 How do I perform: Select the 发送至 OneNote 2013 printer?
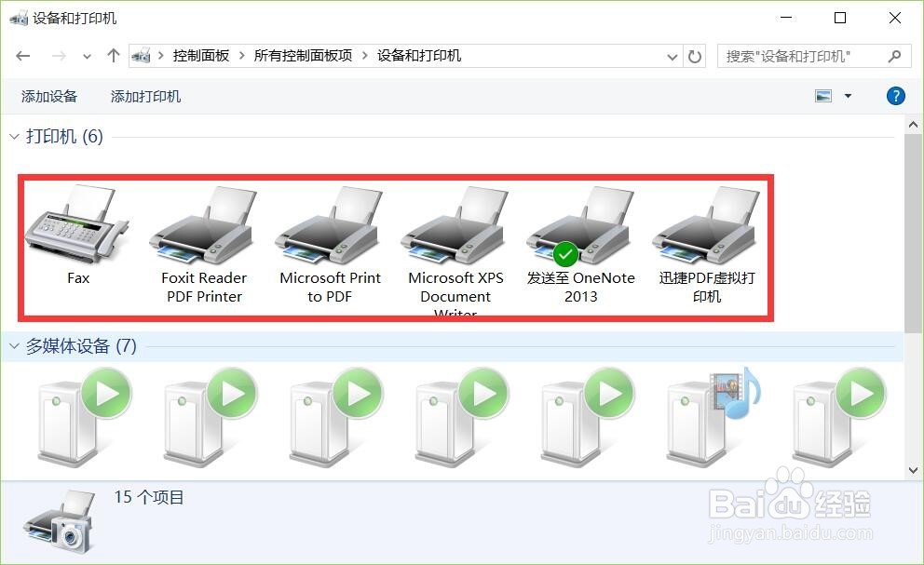click(580, 224)
